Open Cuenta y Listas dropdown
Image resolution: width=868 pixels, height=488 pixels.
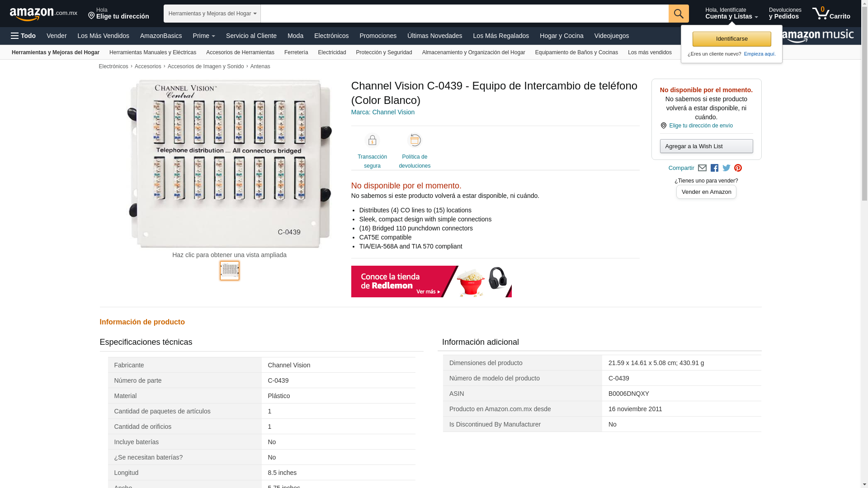[x=731, y=14]
